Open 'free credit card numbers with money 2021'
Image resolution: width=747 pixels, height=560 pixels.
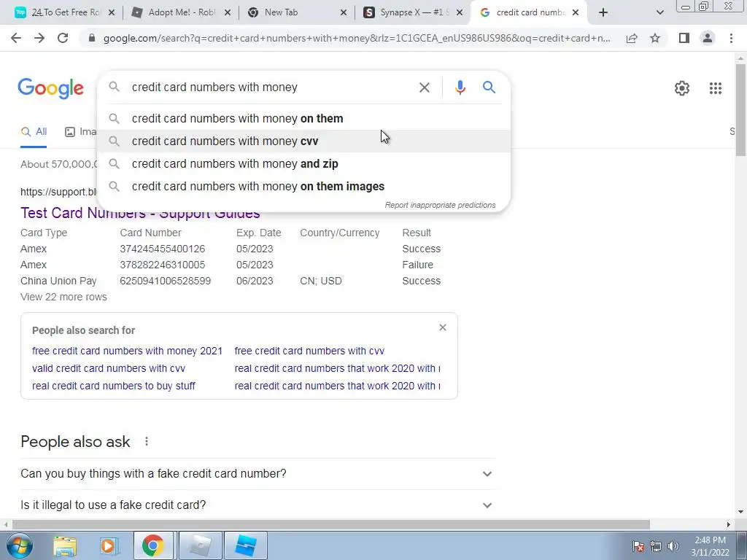pos(127,351)
